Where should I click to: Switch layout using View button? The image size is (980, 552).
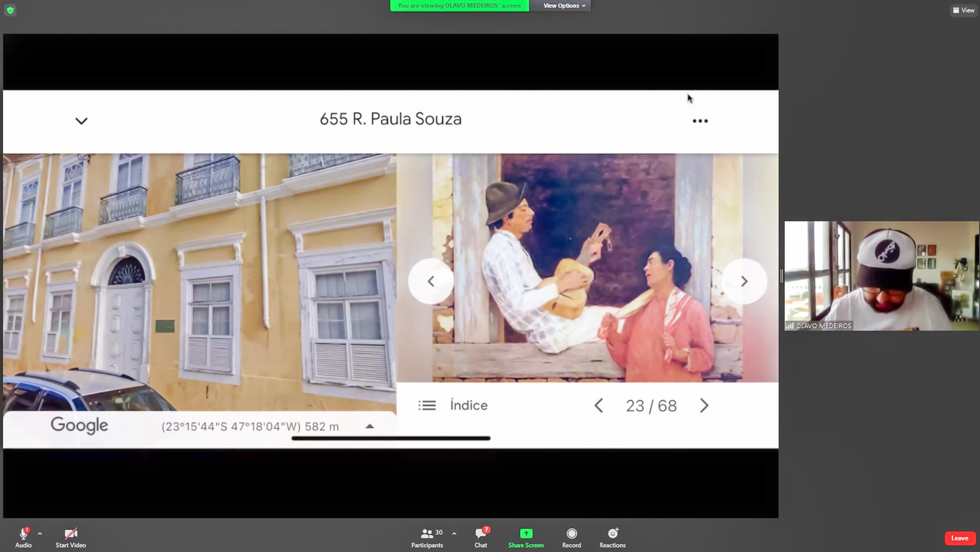coord(964,10)
